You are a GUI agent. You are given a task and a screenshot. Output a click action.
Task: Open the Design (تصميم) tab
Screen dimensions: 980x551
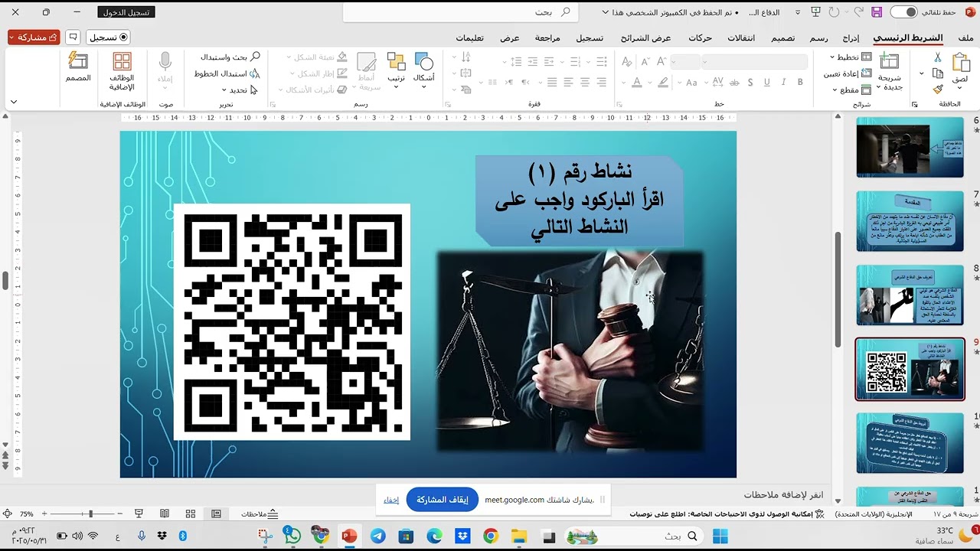coord(782,38)
